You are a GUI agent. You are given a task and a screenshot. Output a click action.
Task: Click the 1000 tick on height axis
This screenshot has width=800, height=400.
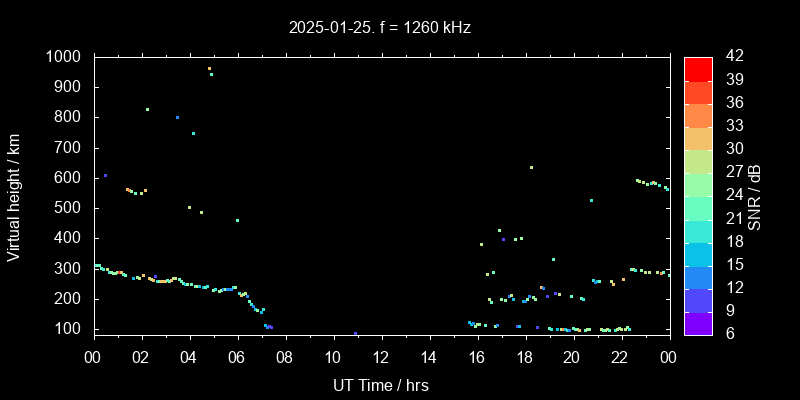click(66, 57)
